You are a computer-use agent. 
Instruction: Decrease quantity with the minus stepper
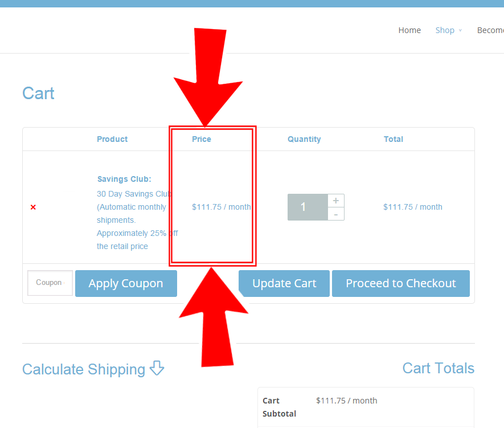[x=336, y=214]
